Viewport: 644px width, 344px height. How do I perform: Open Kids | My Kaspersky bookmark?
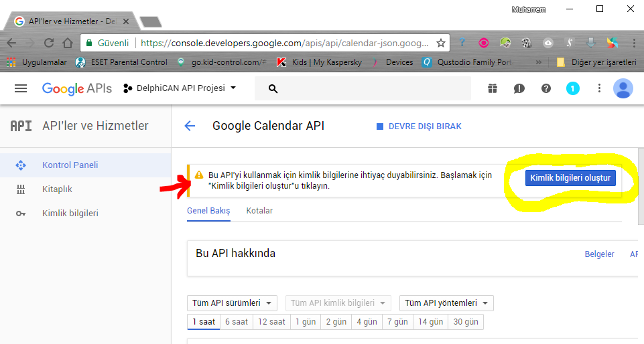pos(320,62)
